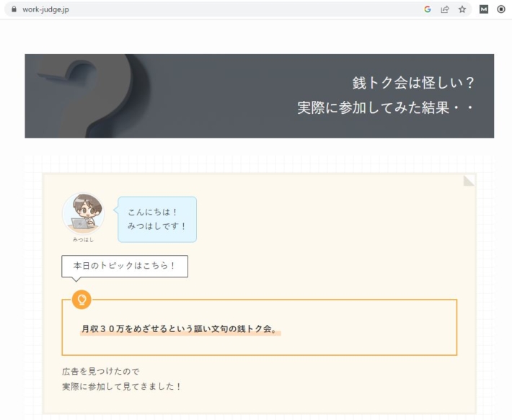
Task: Click the line 実際に参加して見てきました！
Action: (122, 386)
